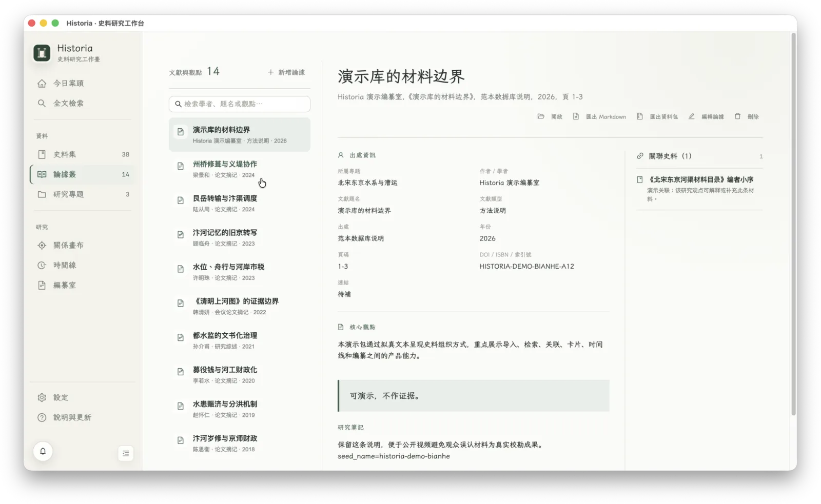The height and width of the screenshot is (504, 821).
Task: Click 新增論據 to add an entry
Action: click(x=286, y=72)
